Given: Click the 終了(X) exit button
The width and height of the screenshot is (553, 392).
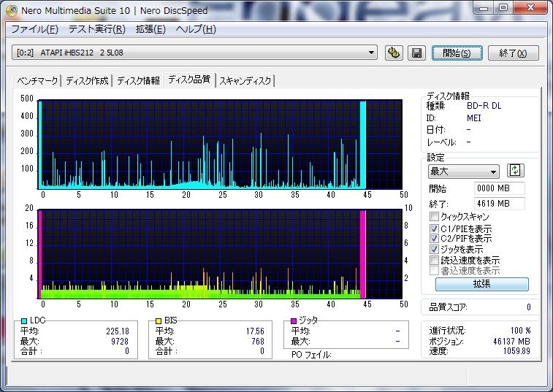Looking at the screenshot, I should pyautogui.click(x=513, y=53).
